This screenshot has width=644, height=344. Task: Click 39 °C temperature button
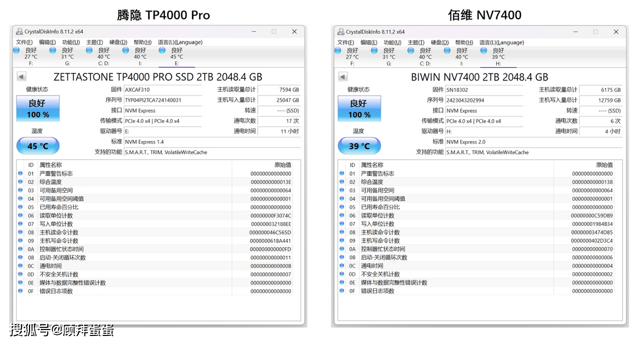359,146
